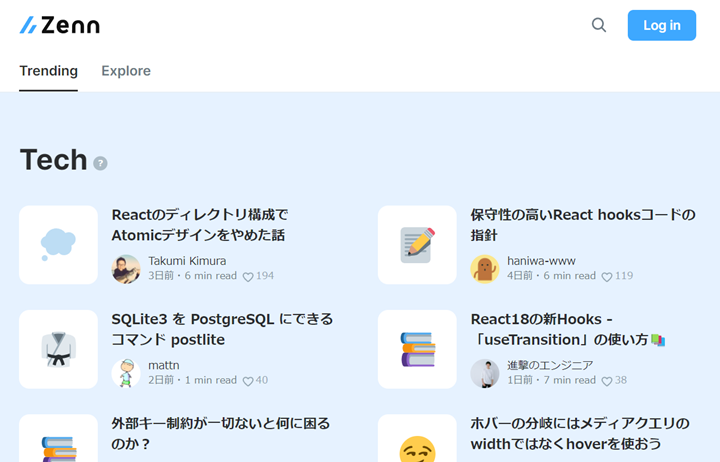Open the thought cloud article thumbnail
Viewport: 720px width, 462px height.
click(58, 245)
